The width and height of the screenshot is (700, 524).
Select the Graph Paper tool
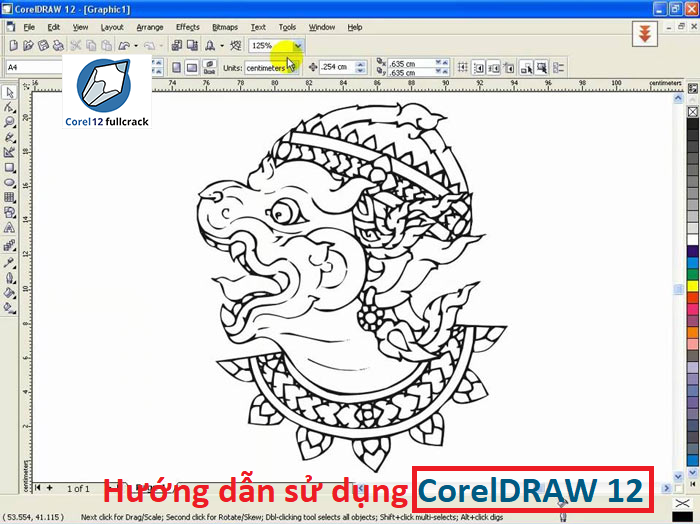click(x=9, y=197)
